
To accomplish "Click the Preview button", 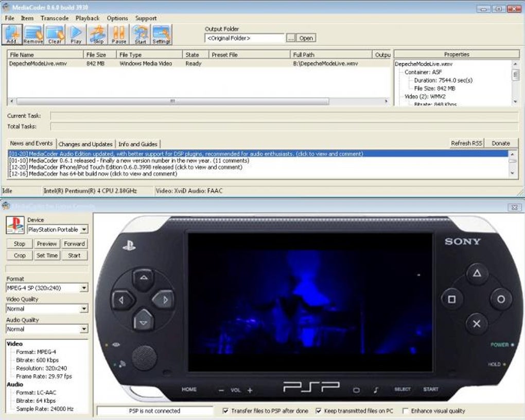I will pos(47,244).
